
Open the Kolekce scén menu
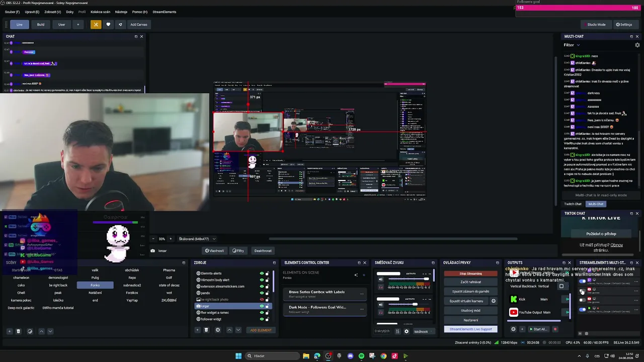coord(101,12)
